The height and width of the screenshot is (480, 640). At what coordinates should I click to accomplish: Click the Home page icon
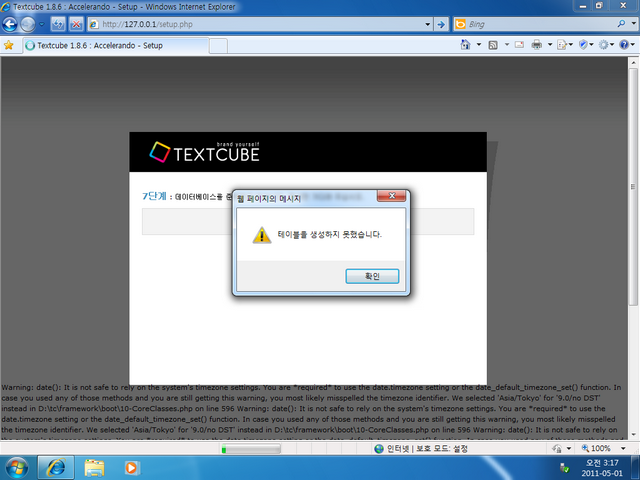pyautogui.click(x=465, y=44)
